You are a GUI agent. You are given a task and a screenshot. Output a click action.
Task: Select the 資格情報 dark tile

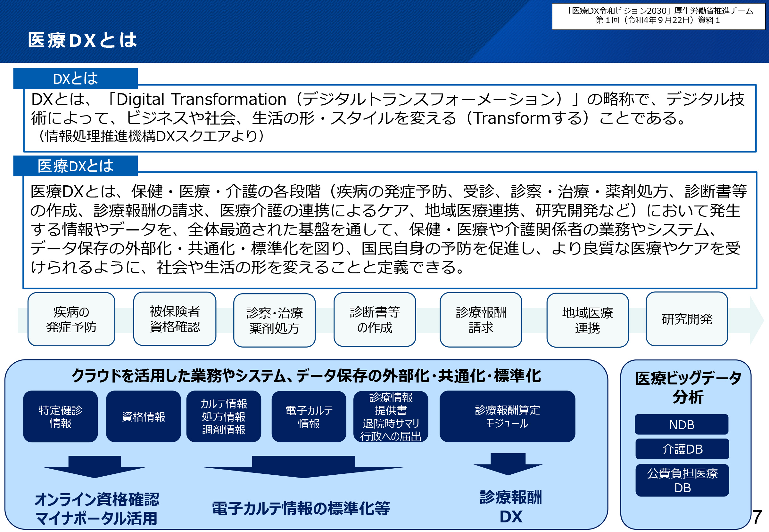pyautogui.click(x=144, y=416)
